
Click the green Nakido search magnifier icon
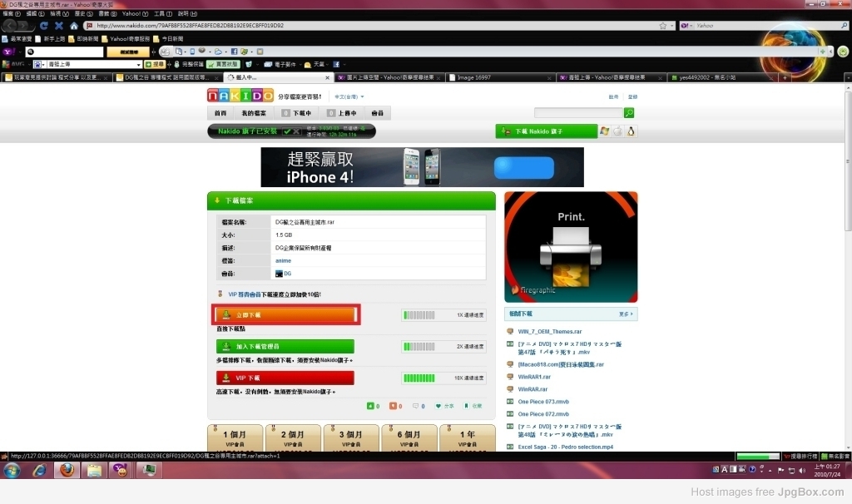pyautogui.click(x=629, y=112)
